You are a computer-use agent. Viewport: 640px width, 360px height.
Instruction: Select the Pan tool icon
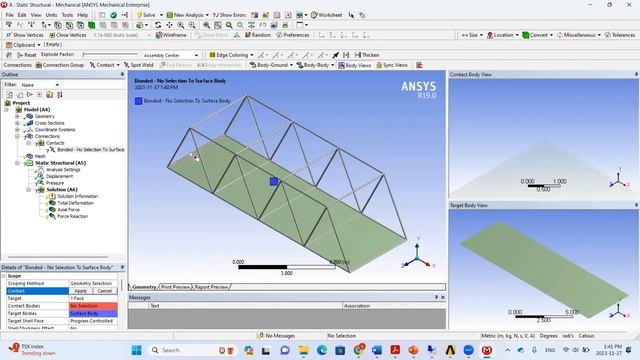(x=169, y=25)
